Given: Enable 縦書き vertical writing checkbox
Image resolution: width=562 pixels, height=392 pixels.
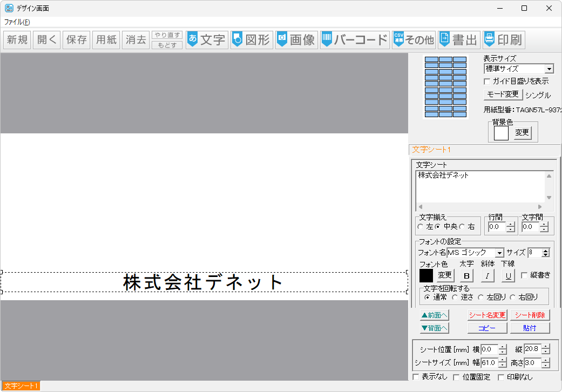Looking at the screenshot, I should [x=524, y=275].
